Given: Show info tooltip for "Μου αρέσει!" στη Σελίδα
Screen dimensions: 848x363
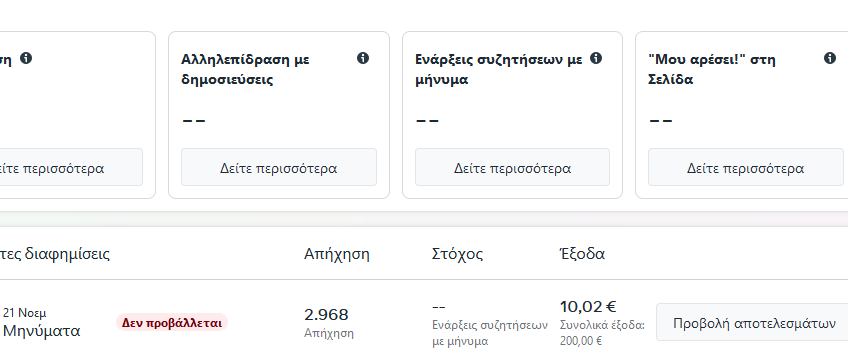Looking at the screenshot, I should 830,58.
